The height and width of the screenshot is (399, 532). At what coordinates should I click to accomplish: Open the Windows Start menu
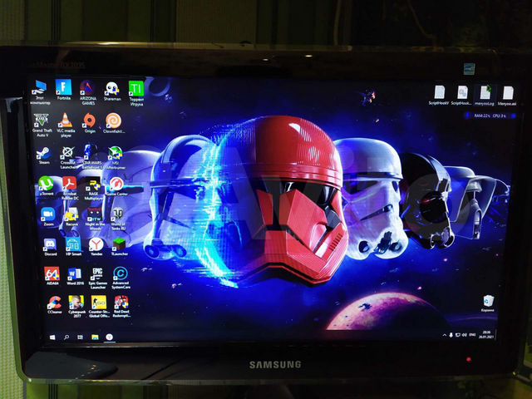(52, 337)
